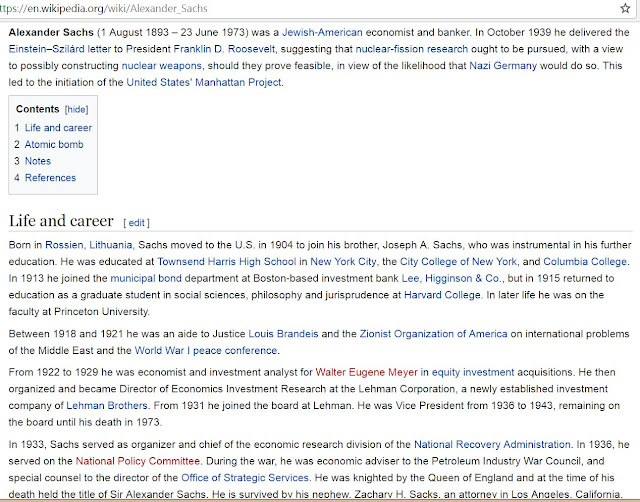The width and height of the screenshot is (640, 502).
Task: Open the nuclear weapons link
Action: click(x=162, y=66)
